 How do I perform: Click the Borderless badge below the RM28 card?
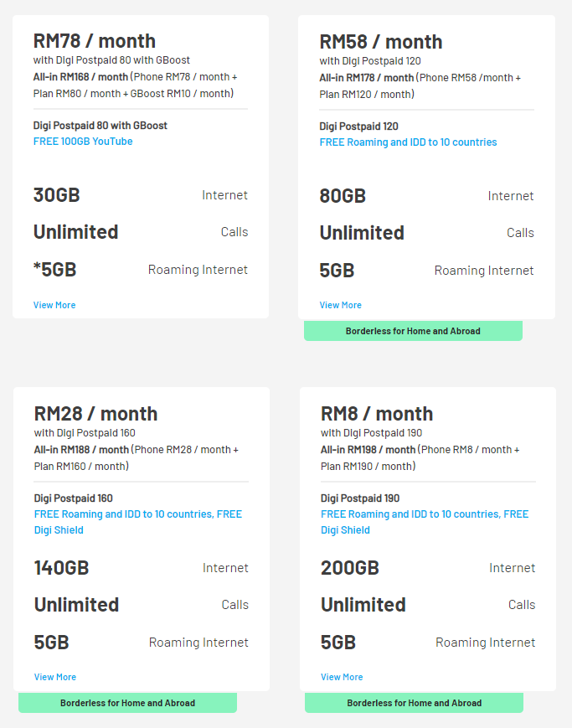pos(127,703)
